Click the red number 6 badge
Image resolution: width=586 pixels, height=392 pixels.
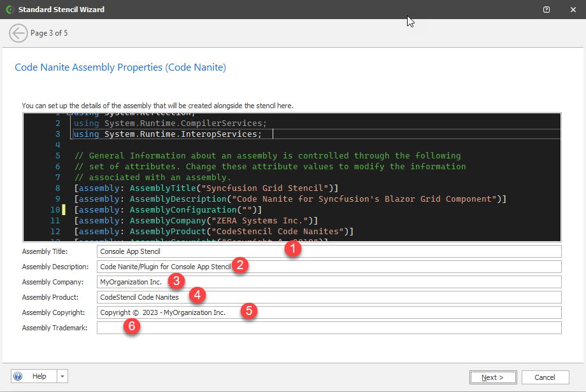132,326
